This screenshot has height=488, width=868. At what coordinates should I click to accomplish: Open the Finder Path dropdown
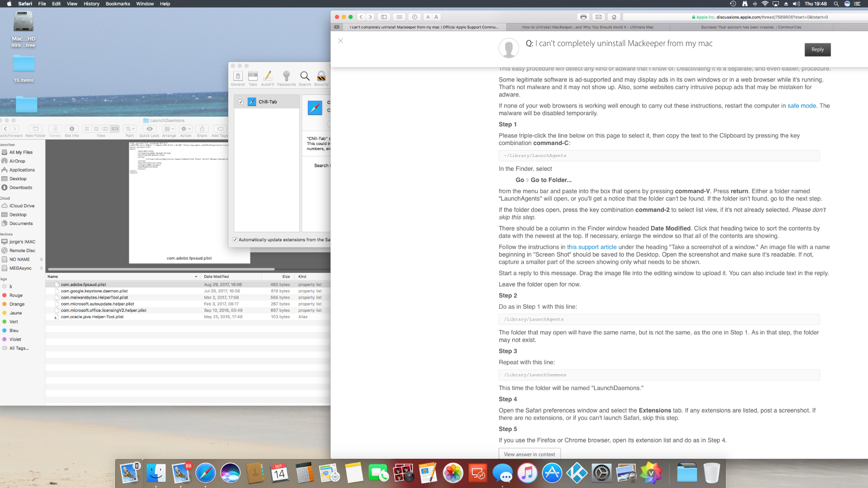pos(130,129)
